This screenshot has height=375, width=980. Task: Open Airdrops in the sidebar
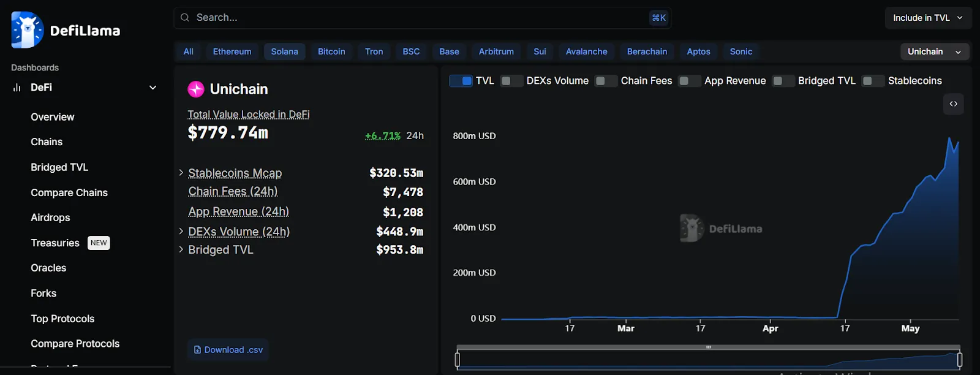(x=50, y=218)
